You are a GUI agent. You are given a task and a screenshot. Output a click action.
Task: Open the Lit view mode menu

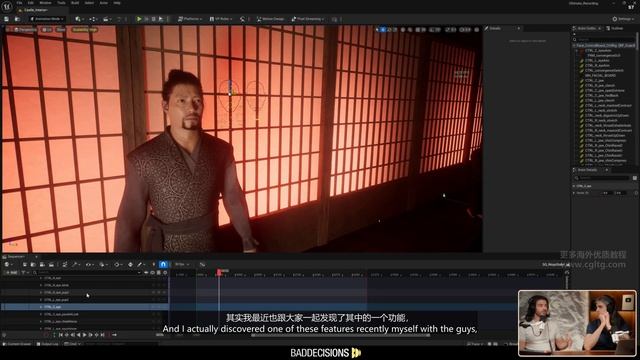coord(47,29)
